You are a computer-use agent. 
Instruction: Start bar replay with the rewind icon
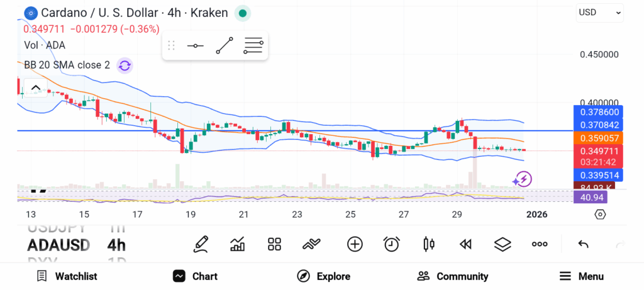pyautogui.click(x=465, y=244)
